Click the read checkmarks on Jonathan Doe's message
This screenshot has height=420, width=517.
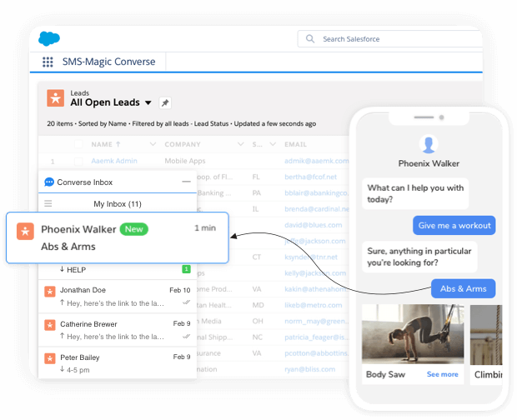click(x=186, y=302)
